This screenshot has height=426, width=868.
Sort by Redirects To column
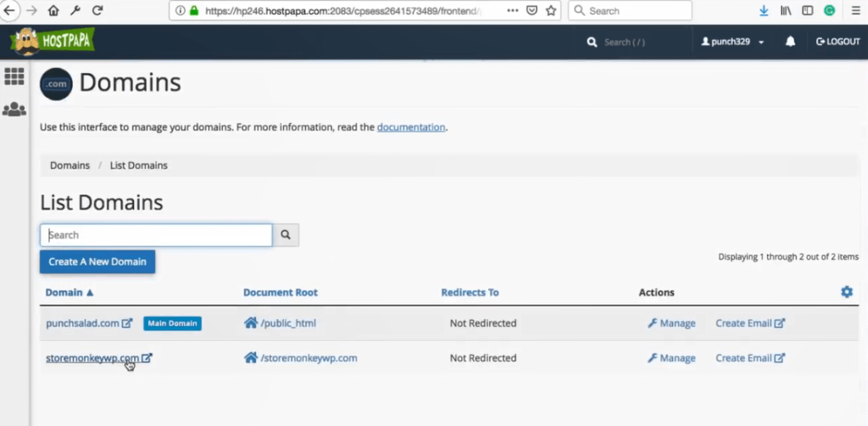[470, 293]
